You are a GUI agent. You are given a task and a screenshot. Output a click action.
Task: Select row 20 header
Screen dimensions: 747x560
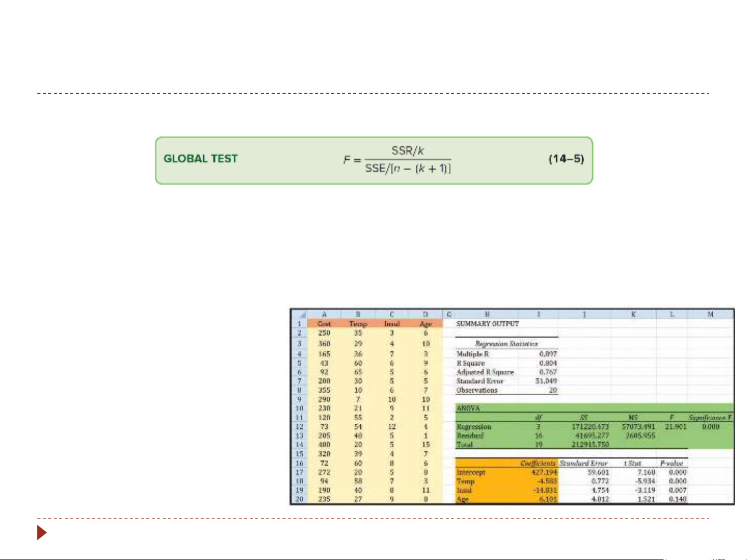coord(299,499)
